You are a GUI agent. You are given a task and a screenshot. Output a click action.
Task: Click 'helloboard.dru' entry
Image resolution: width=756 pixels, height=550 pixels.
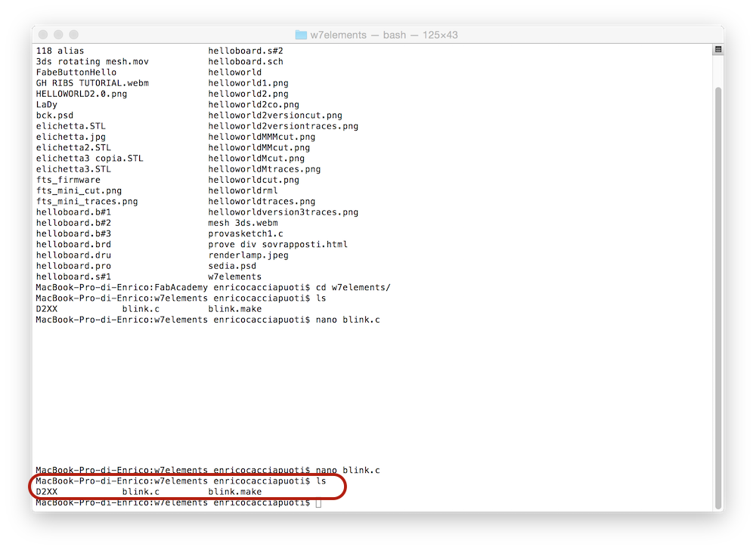[73, 255]
